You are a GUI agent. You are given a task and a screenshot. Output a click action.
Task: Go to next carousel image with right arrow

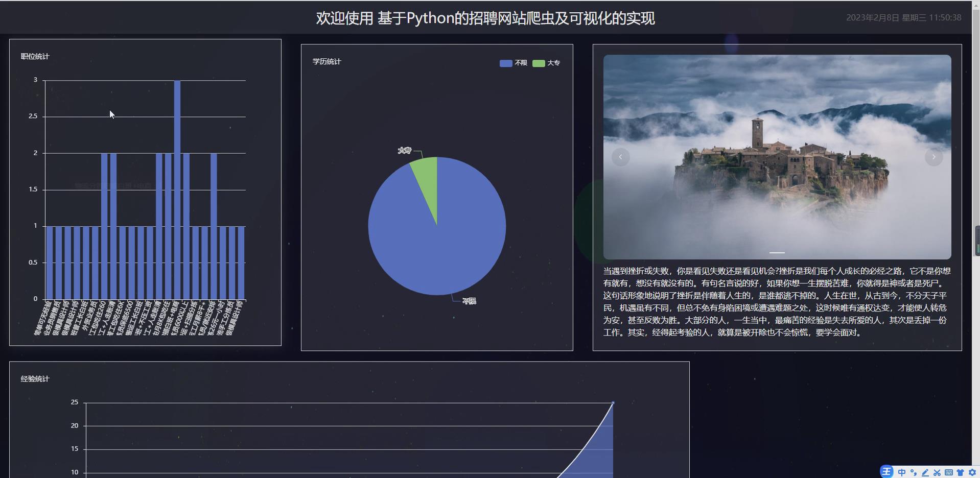click(x=934, y=157)
